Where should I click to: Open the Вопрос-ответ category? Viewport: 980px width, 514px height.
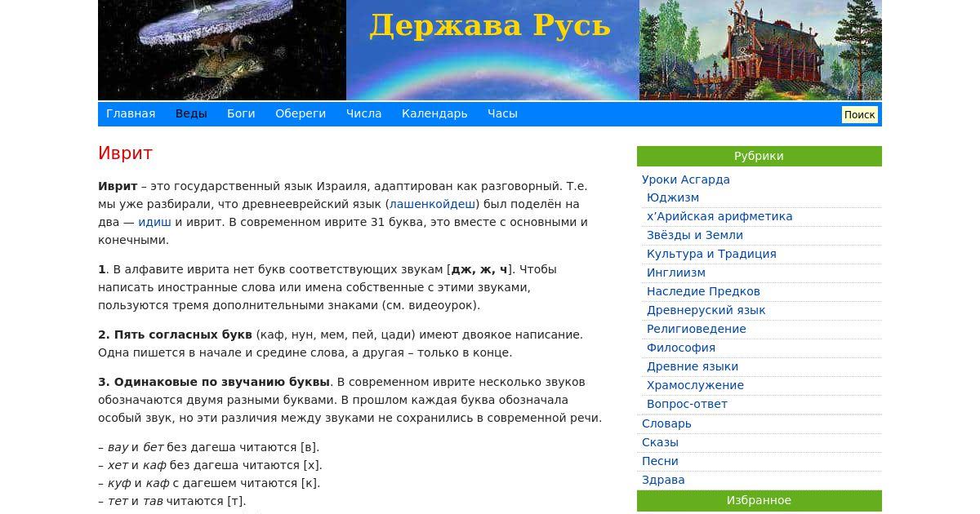[x=687, y=404]
